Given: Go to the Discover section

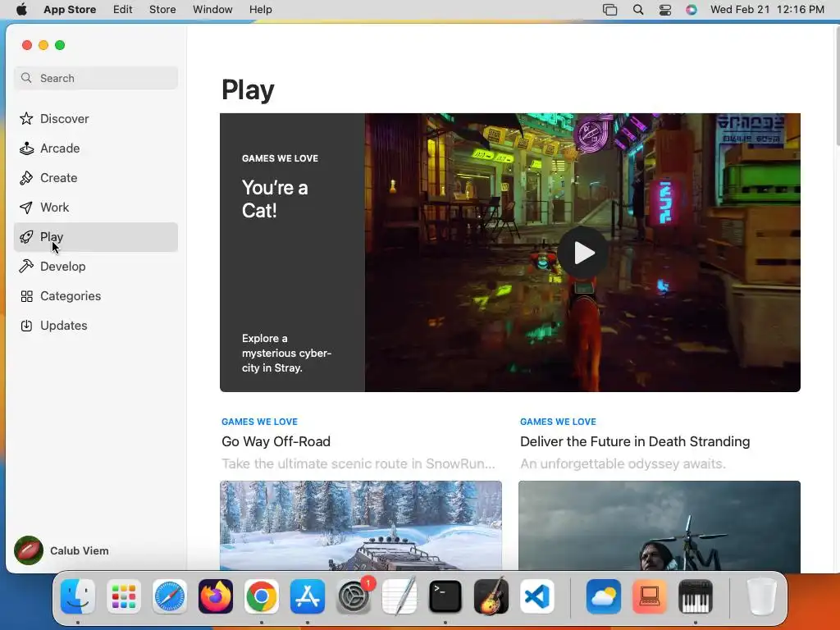Looking at the screenshot, I should tap(96, 118).
